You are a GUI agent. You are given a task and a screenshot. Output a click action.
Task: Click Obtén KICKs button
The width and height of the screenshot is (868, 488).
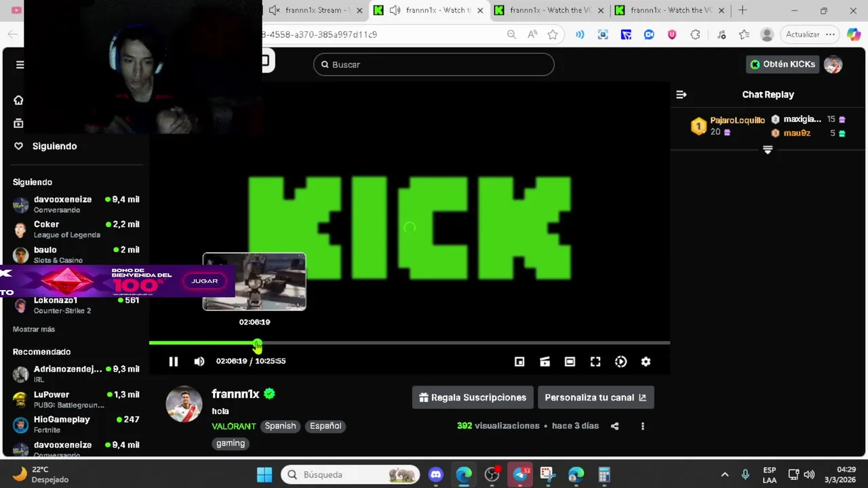(x=783, y=64)
